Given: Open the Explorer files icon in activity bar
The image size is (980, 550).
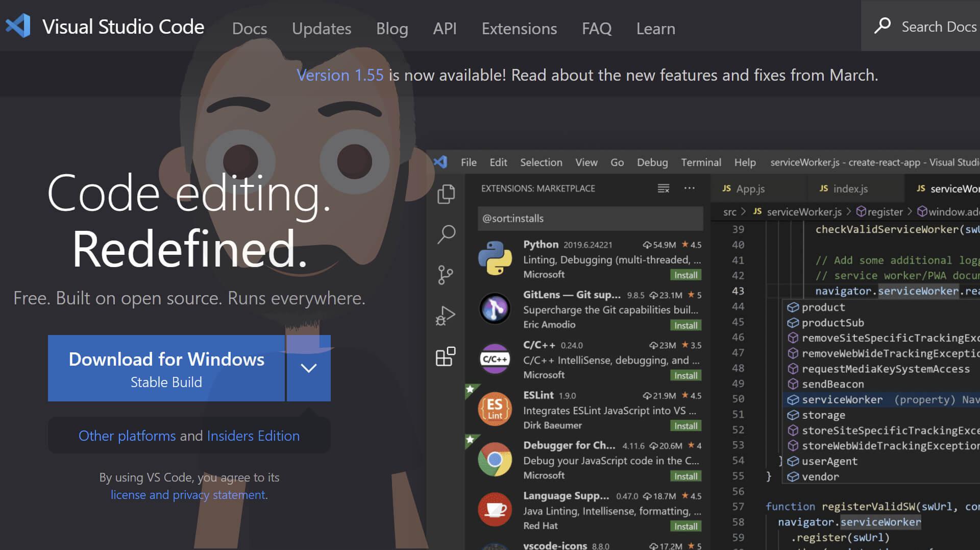Looking at the screenshot, I should pyautogui.click(x=446, y=194).
